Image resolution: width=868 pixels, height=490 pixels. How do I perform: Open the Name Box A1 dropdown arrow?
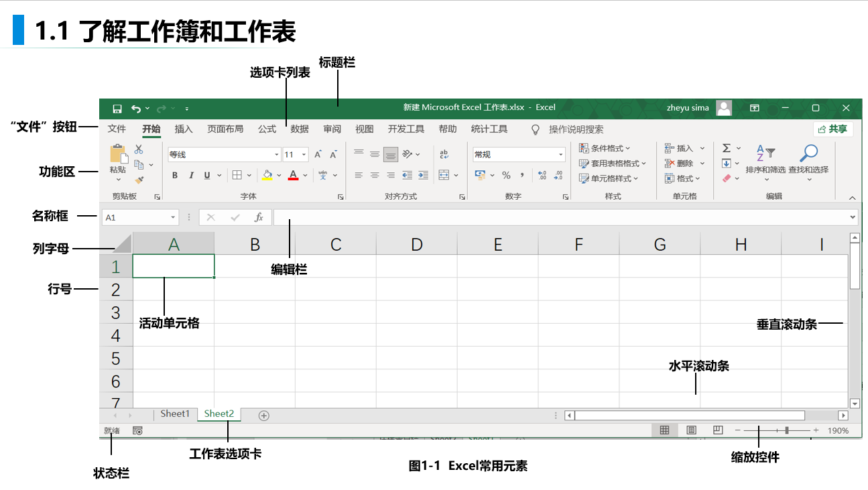point(174,218)
